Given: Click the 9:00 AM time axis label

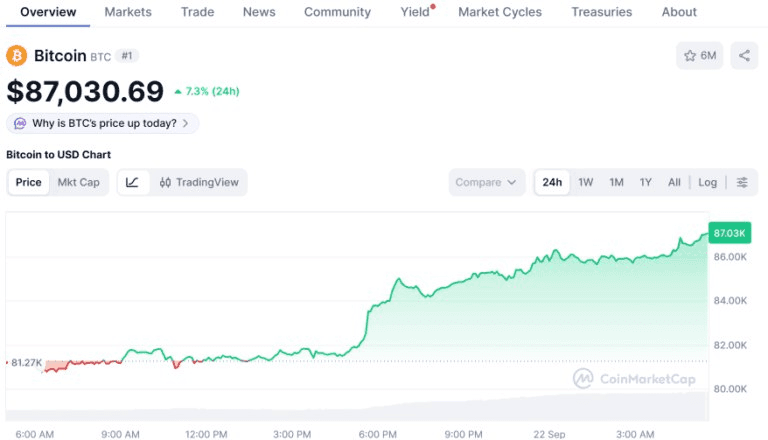Looking at the screenshot, I should [x=120, y=434].
